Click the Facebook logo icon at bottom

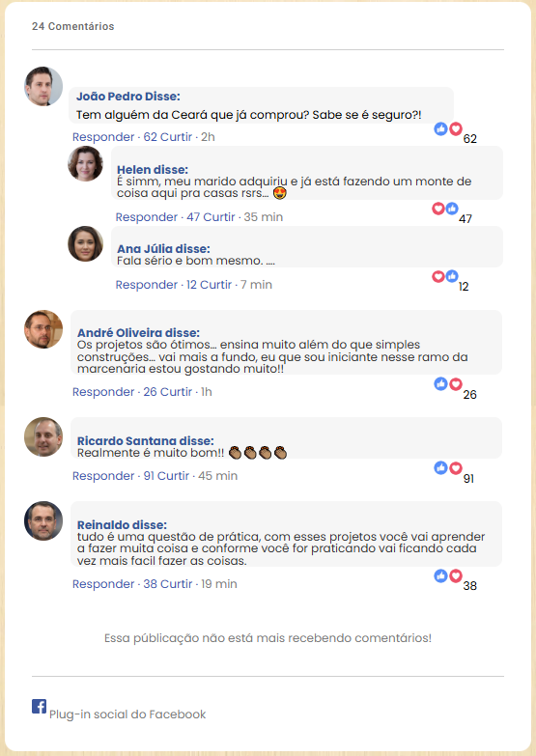point(39,707)
